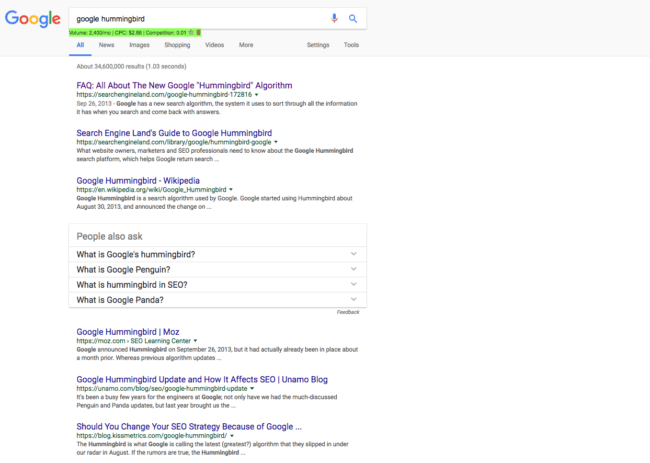Open Google Hummingbird - Wikipedia result
Screen dimensions: 650x463
[x=138, y=181]
